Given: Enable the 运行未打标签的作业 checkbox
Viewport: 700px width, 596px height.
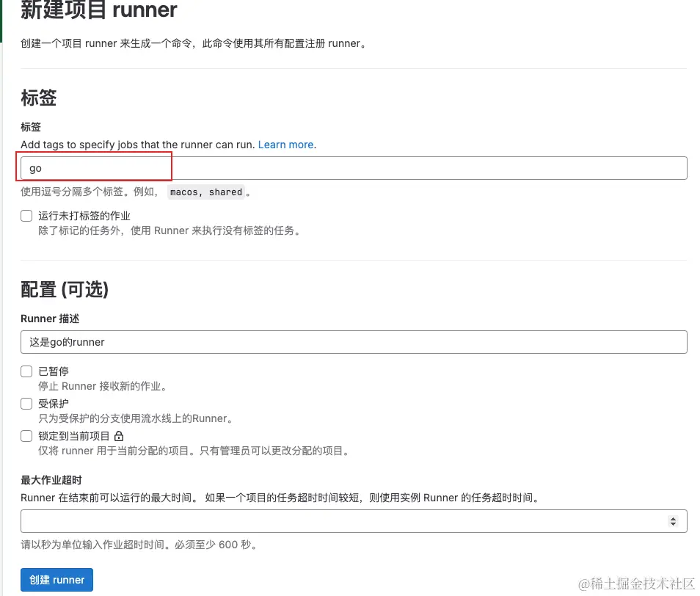Looking at the screenshot, I should 26,215.
